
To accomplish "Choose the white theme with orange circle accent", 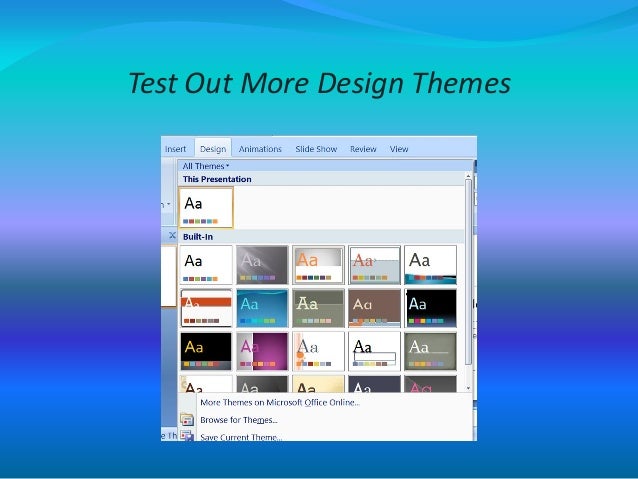I will 318,351.
